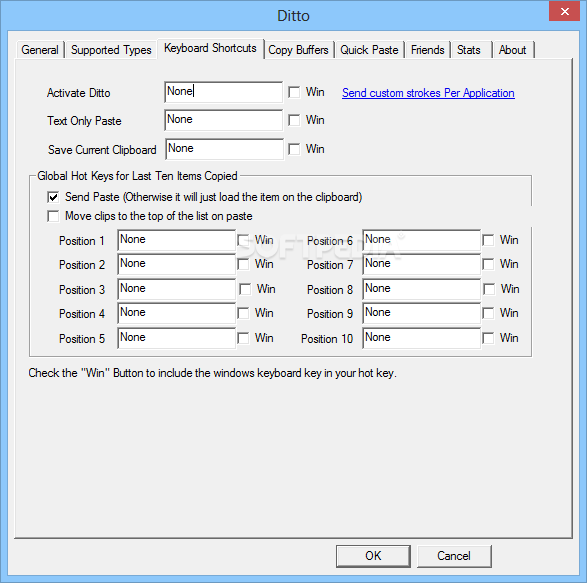Open the Friends tab

428,50
